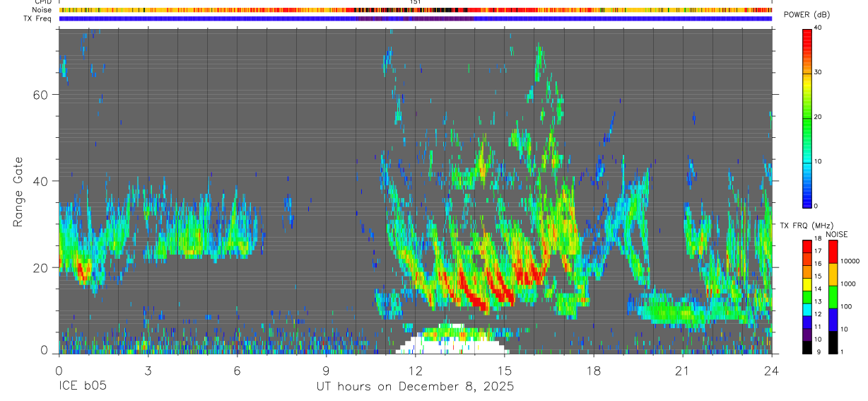
Task: Click the 20 label on POWER colorbar
Action: point(819,117)
